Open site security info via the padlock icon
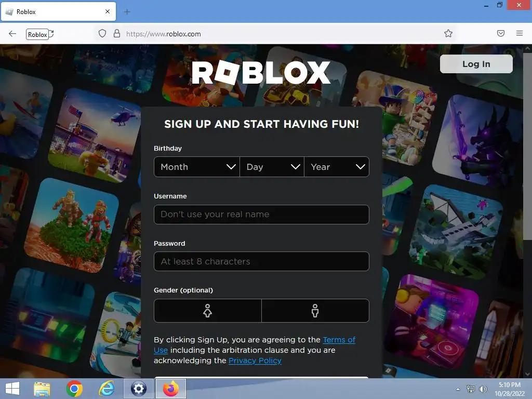532x399 pixels. [x=117, y=33]
